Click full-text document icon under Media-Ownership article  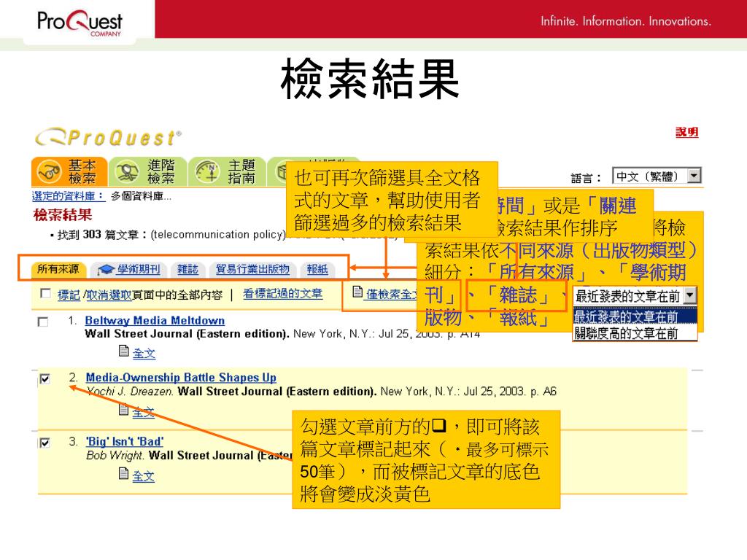pyautogui.click(x=124, y=410)
